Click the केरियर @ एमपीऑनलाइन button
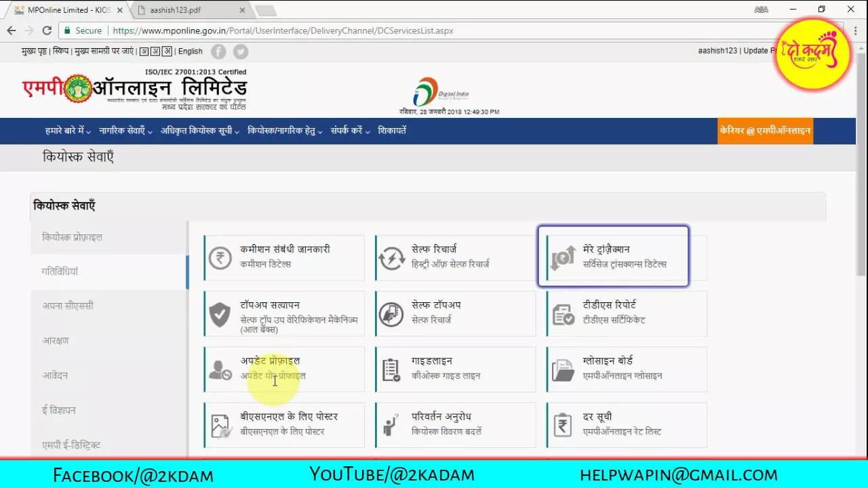868x488 pixels. point(765,131)
